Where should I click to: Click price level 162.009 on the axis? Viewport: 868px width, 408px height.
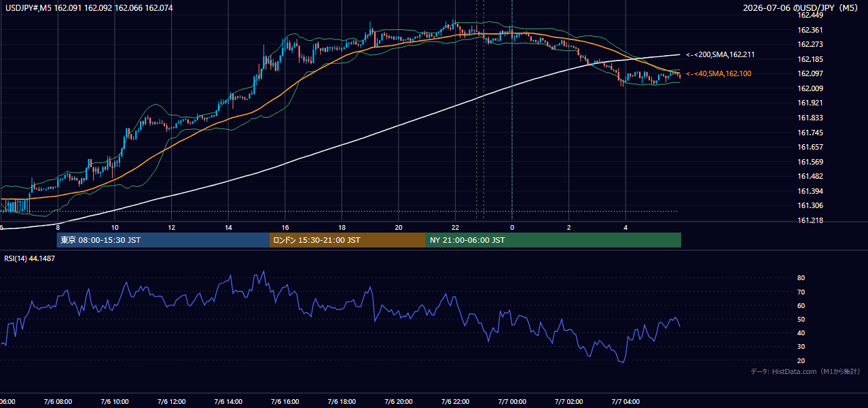[x=810, y=88]
